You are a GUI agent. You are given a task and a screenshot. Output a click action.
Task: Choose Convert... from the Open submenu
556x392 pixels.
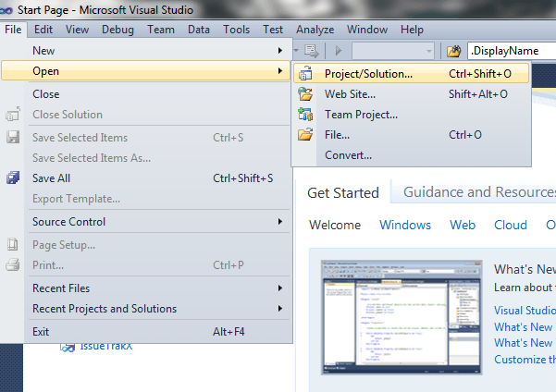point(348,155)
